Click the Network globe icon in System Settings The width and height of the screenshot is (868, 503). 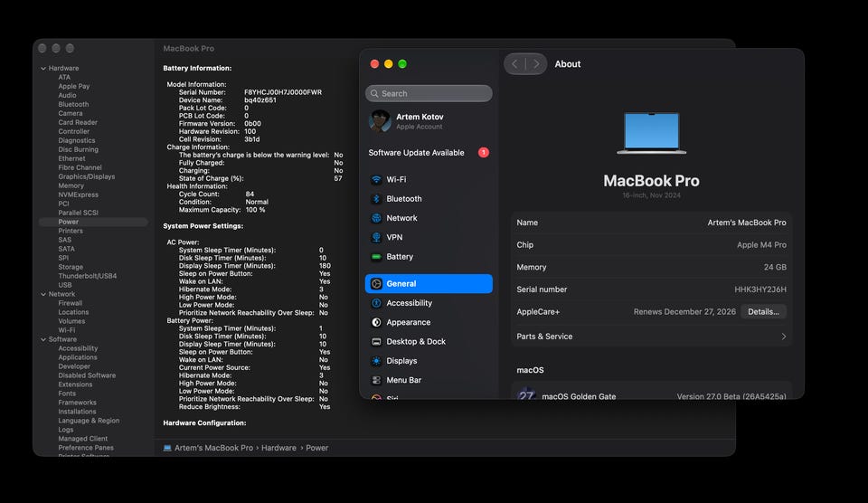click(376, 218)
